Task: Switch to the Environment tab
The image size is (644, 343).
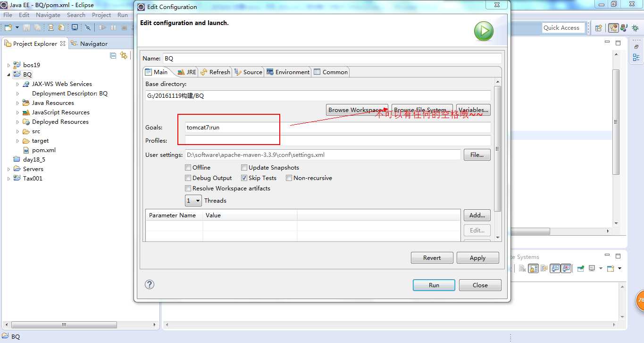Action: [288, 72]
